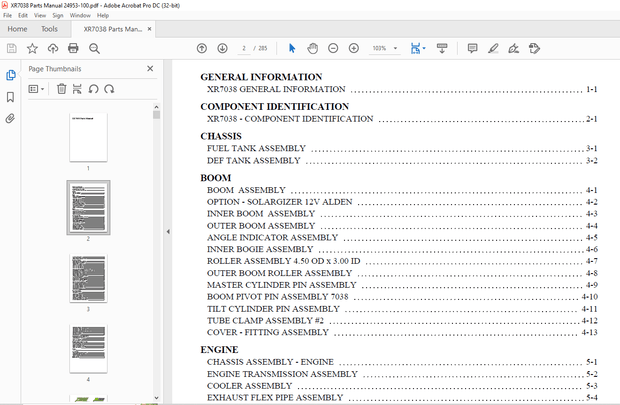Expand the fit page options arrow
620x405 pixels.
[x=424, y=48]
